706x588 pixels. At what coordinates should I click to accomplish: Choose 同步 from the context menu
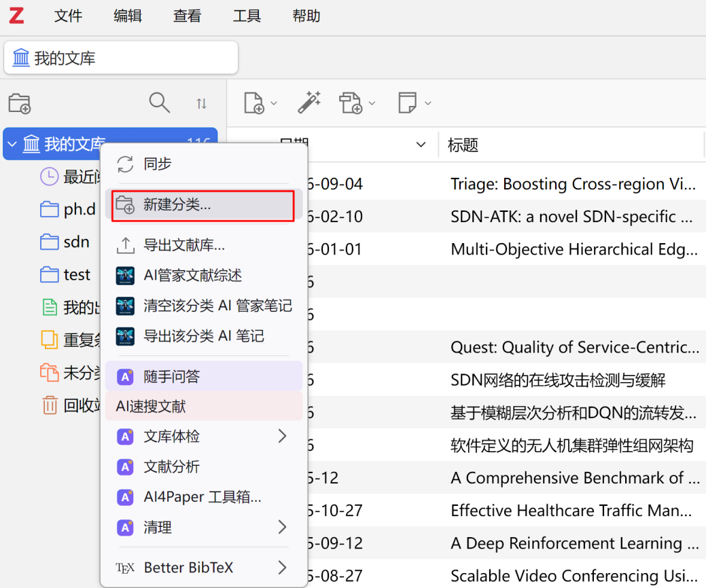204,164
